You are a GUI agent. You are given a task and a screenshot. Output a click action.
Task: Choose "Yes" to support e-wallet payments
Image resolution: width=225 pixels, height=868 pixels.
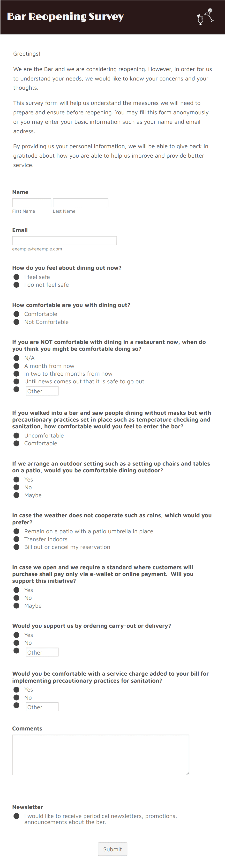click(x=16, y=590)
